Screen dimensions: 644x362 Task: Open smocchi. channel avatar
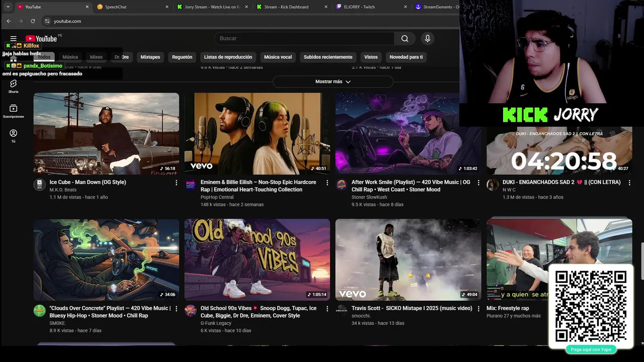pos(342,310)
